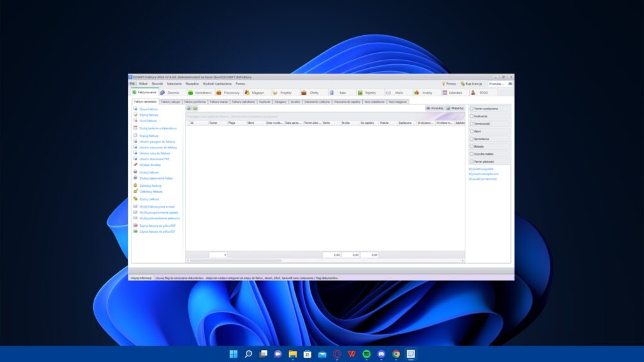Image resolution: width=644 pixels, height=362 pixels.
Task: Click Utwórz dokument PDF action
Action: click(154, 159)
